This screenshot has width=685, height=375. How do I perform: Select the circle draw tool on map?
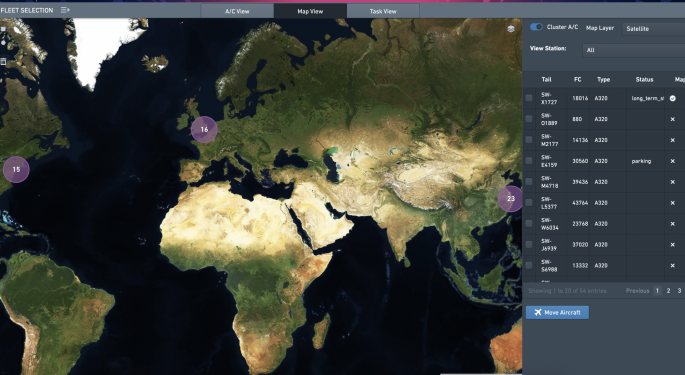point(3,42)
